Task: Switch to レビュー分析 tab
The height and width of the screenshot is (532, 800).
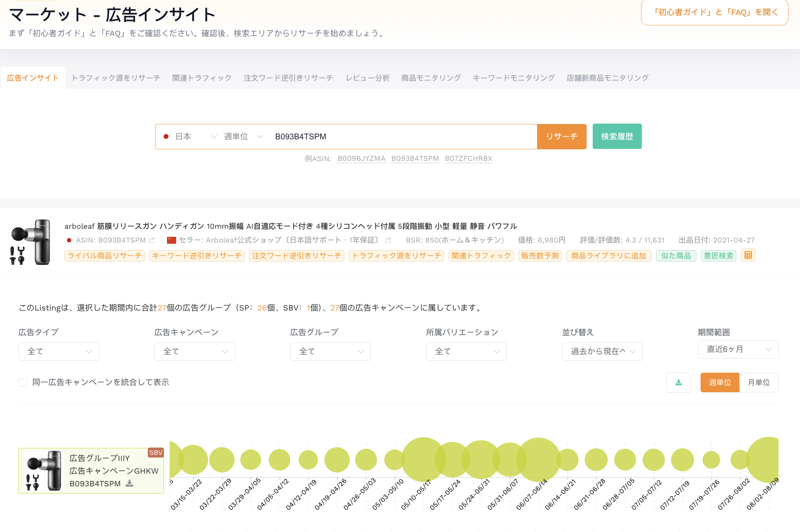Action: tap(367, 78)
